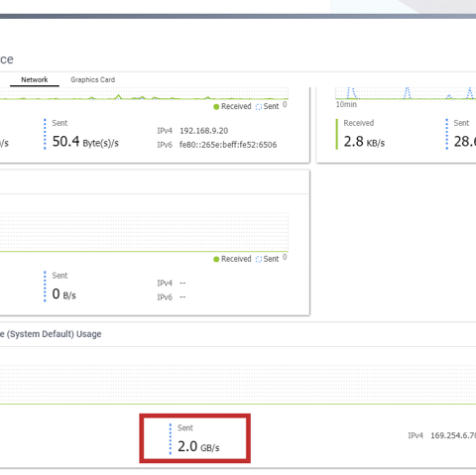Image resolution: width=476 pixels, height=475 pixels.
Task: Click the blue dotted bar beside 50.4 Byte(s)/s
Action: [45, 134]
